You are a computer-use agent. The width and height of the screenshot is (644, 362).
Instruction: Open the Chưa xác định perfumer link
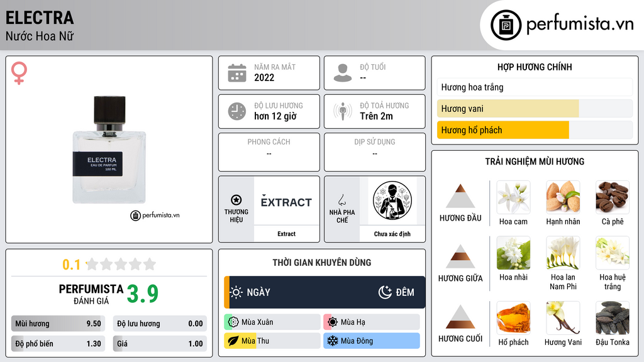coord(392,234)
